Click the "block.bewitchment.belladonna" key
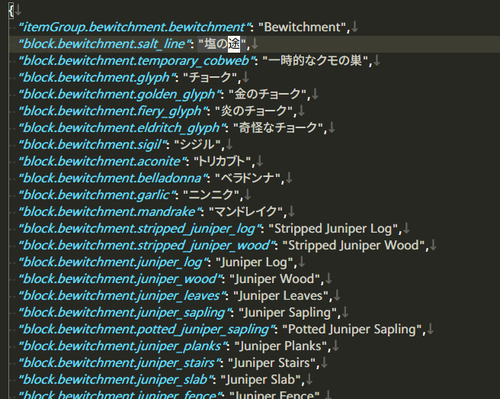The height and width of the screenshot is (399, 500). [113, 178]
